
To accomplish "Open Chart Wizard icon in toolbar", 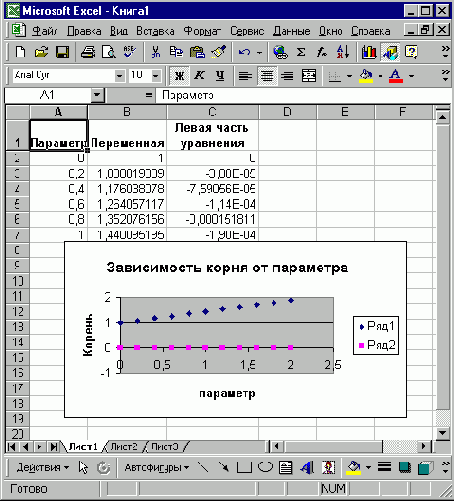I will point(369,52).
